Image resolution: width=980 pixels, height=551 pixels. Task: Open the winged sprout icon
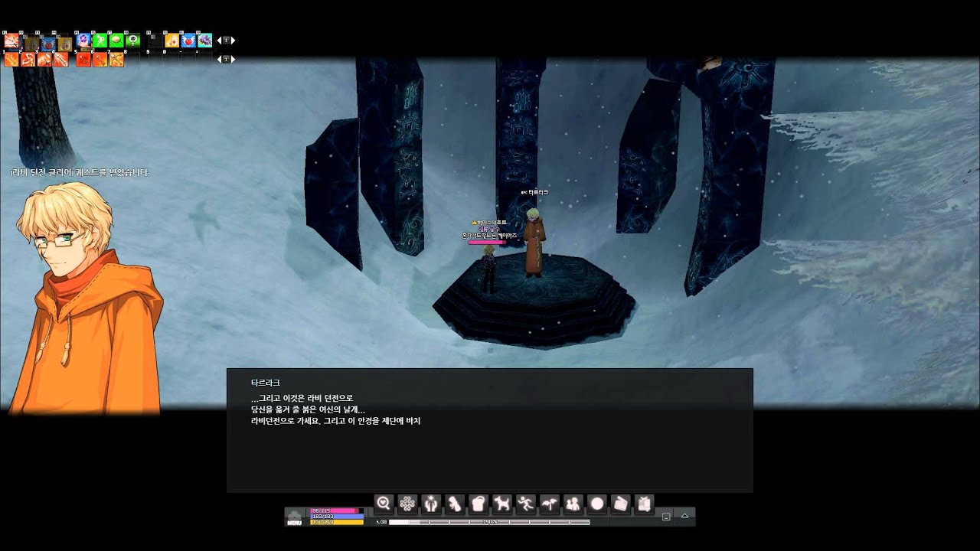point(549,504)
